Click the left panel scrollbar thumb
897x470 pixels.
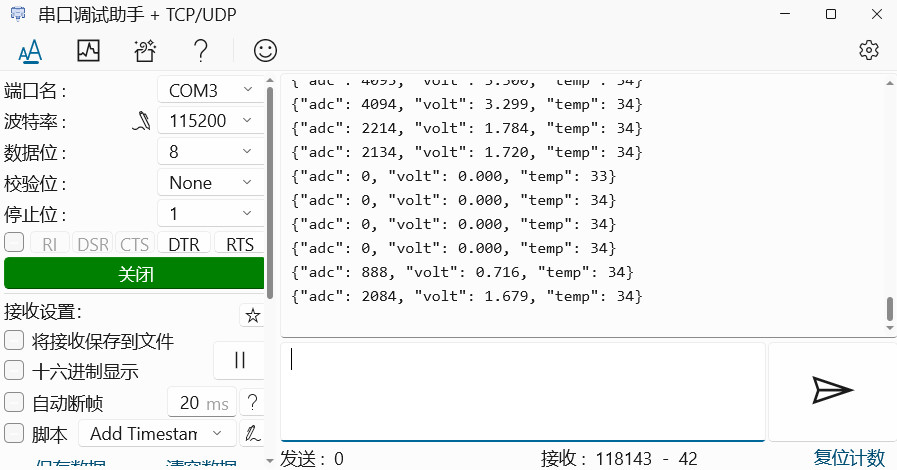pyautogui.click(x=270, y=192)
